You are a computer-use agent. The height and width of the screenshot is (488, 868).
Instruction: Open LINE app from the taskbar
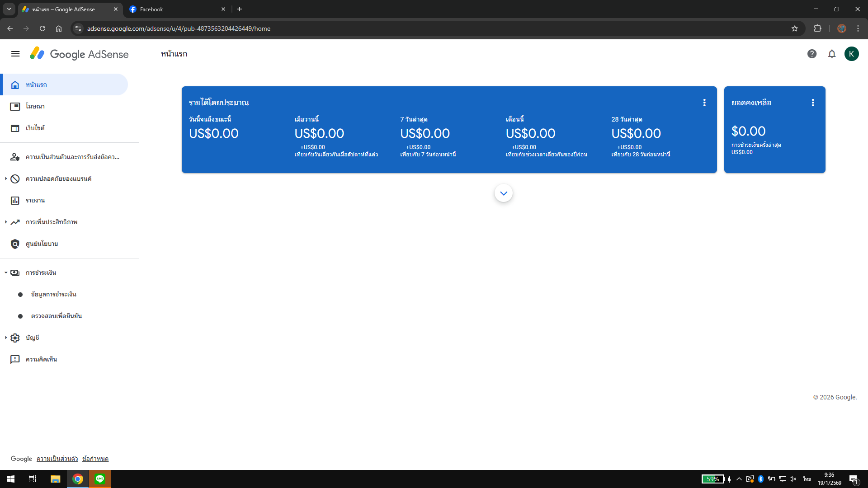(x=100, y=479)
